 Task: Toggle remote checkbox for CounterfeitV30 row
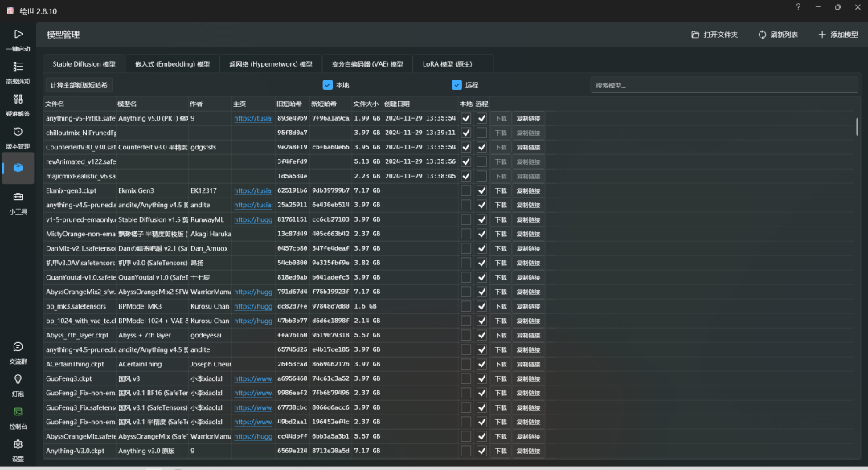click(481, 147)
